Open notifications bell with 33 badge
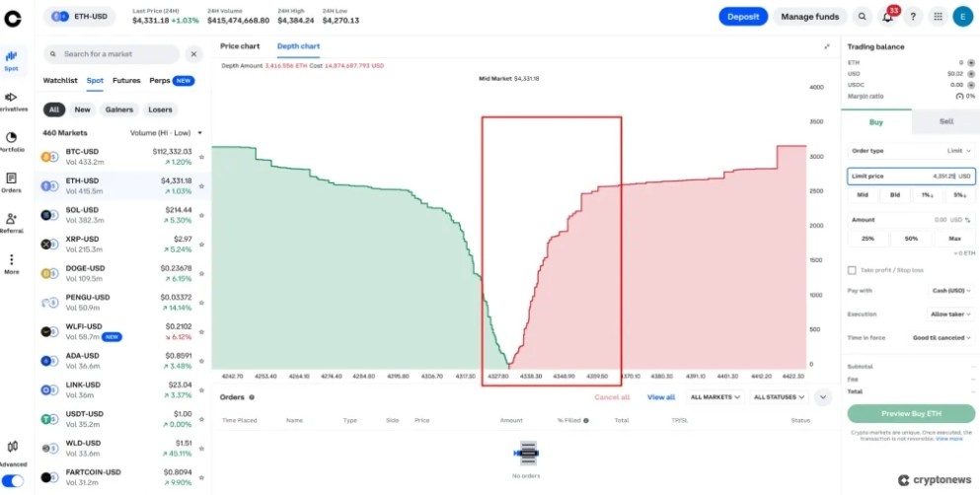 pyautogui.click(x=888, y=17)
